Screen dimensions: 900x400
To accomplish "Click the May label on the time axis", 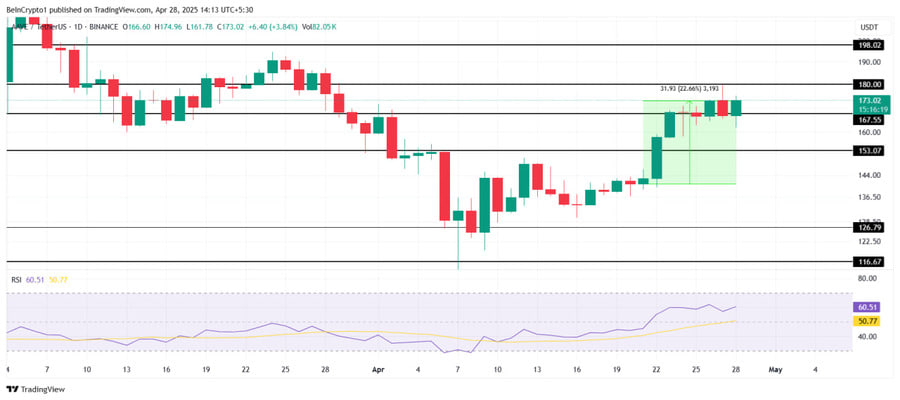I will tap(776, 370).
